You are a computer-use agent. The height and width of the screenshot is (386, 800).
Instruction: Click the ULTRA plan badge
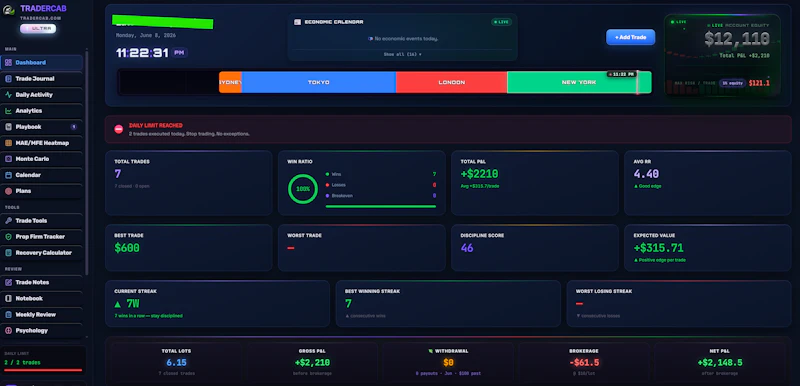coord(38,29)
